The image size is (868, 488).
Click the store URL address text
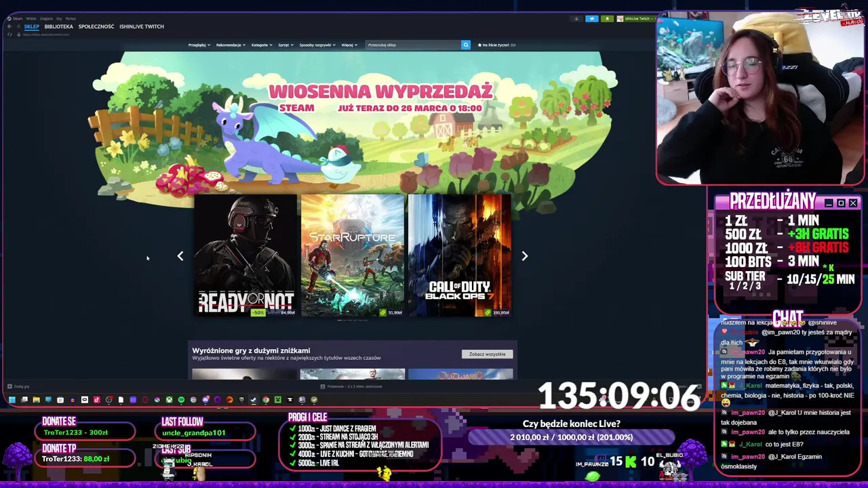pos(45,35)
